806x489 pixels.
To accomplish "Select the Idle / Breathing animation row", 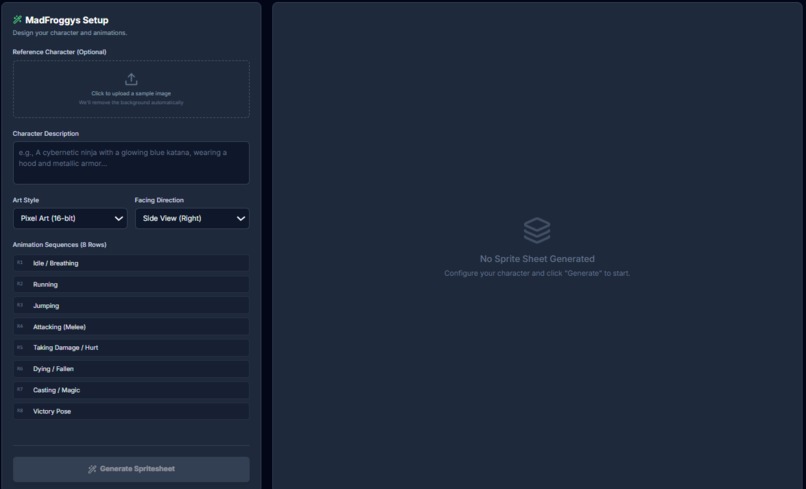I will 131,263.
